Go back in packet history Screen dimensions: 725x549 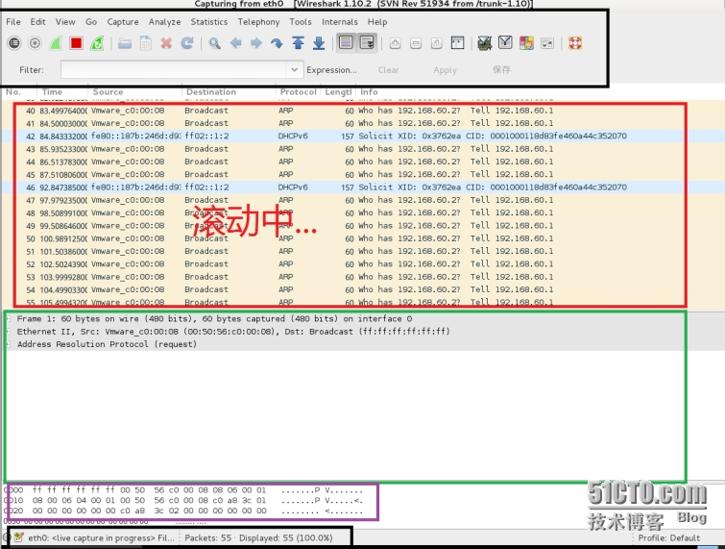point(236,43)
